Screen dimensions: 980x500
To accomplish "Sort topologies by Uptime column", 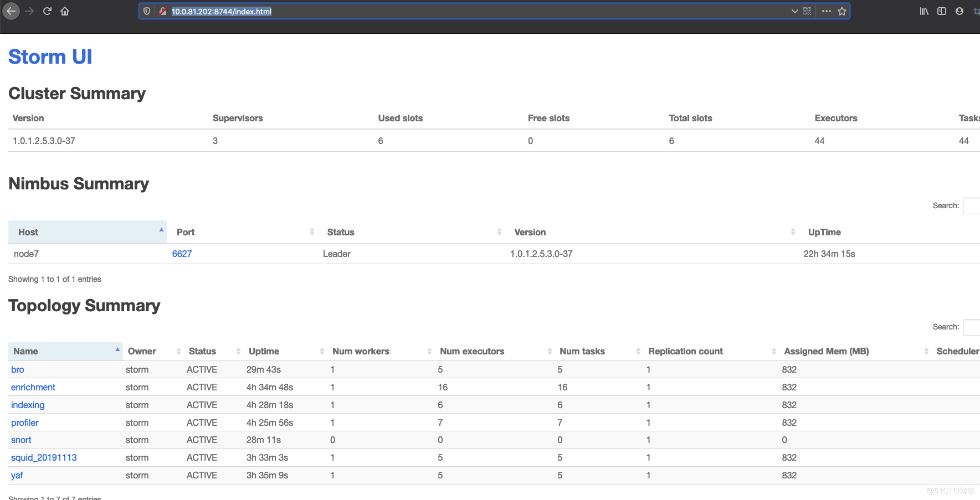I will coord(286,351).
